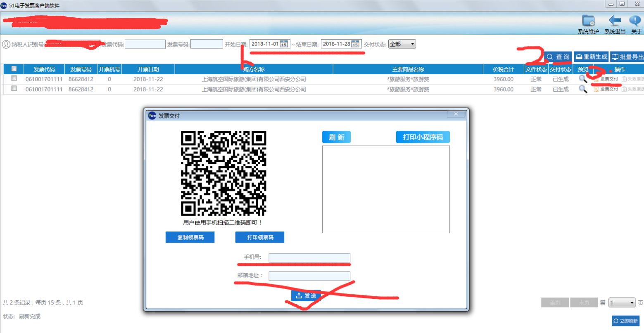Click the 价税合计 column header

point(504,69)
